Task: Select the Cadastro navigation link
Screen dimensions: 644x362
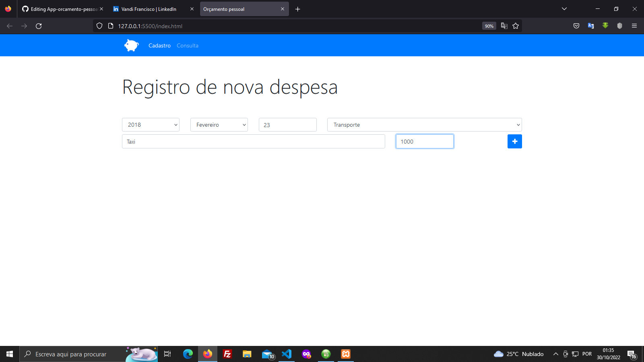Action: click(159, 45)
